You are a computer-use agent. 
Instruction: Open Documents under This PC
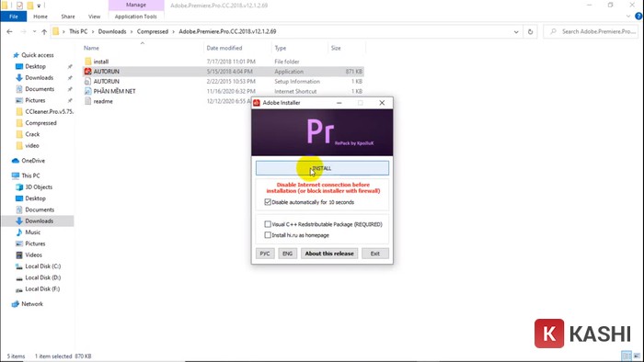pyautogui.click(x=40, y=209)
